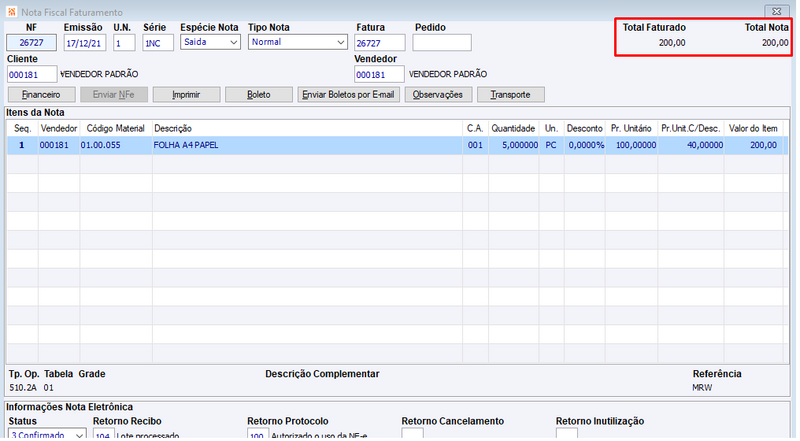
Task: Click the Cliente code field 000181
Action: [x=32, y=75]
